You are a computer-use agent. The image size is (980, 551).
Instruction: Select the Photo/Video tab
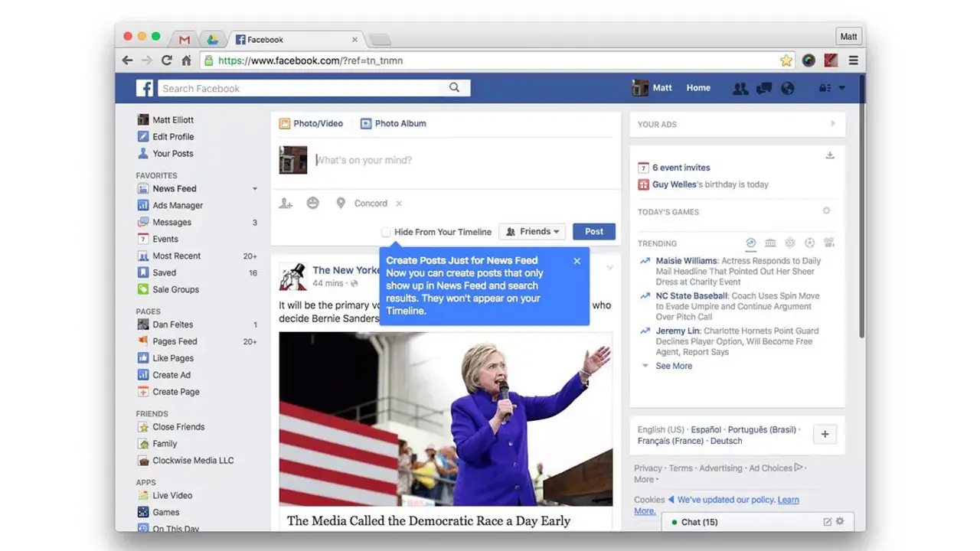[311, 123]
